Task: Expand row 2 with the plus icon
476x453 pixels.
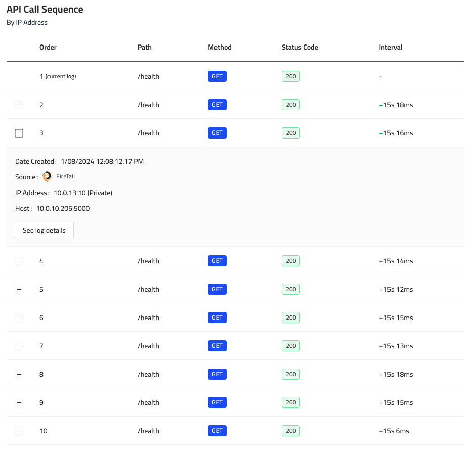Action: point(19,105)
